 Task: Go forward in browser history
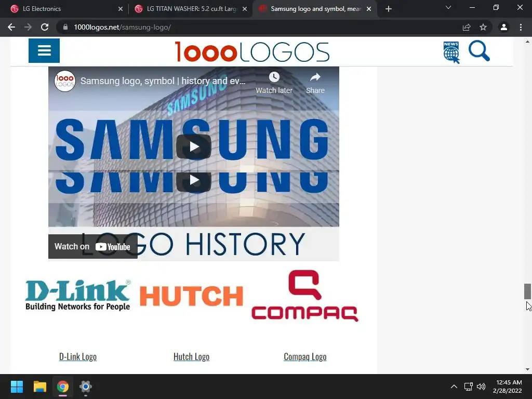pyautogui.click(x=28, y=27)
